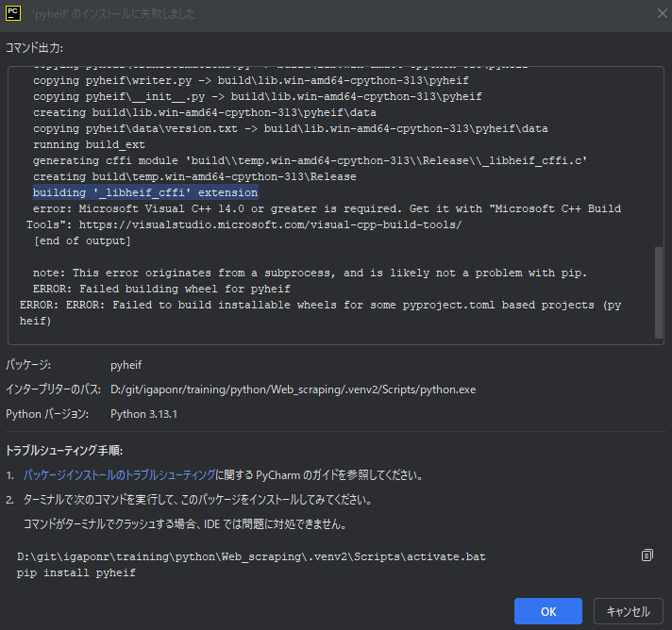
Task: Copy the terminal command with the copy icon
Action: 647,555
